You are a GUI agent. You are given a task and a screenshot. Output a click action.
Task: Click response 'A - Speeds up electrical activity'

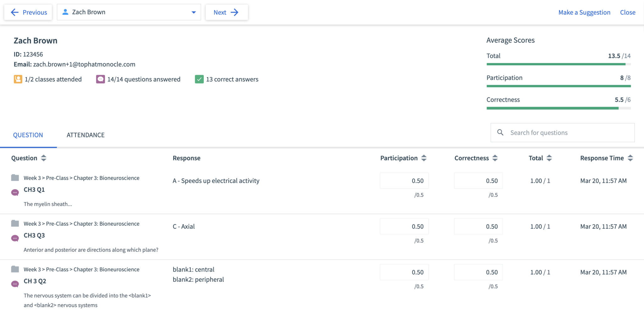click(216, 181)
